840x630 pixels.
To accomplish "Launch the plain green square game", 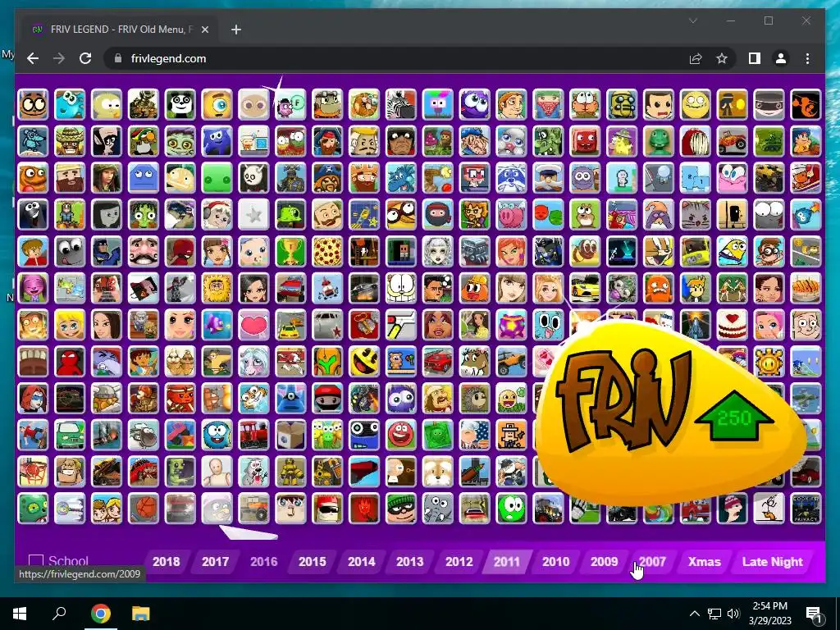I will [x=217, y=178].
